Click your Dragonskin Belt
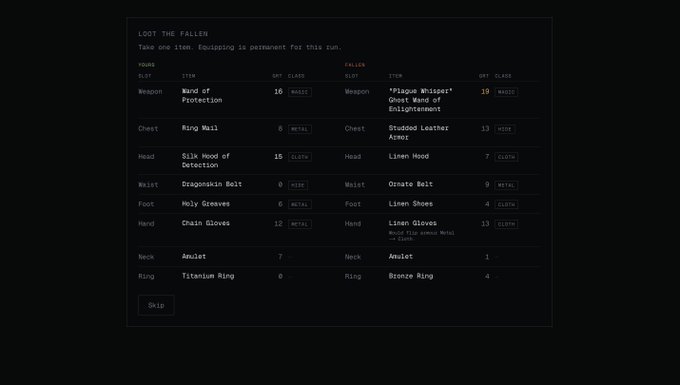The height and width of the screenshot is (385, 680). click(212, 184)
